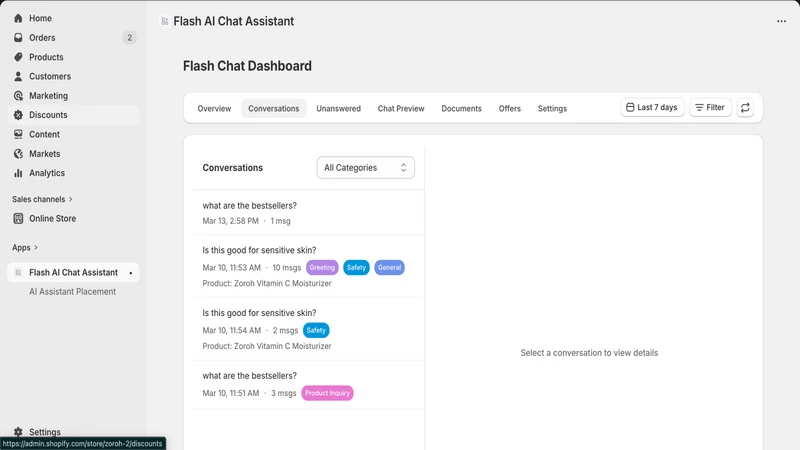Select the Conversations tab
This screenshot has height=450, width=800.
point(273,109)
